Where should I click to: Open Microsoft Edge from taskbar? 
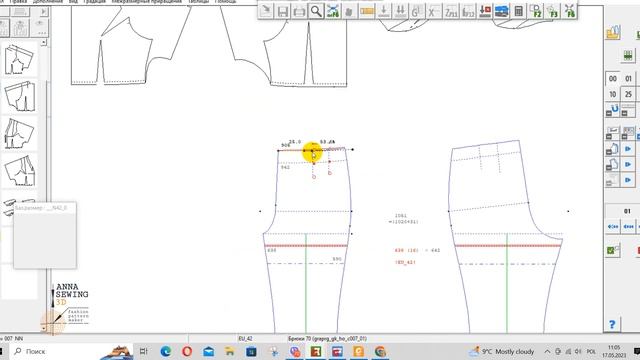166,351
